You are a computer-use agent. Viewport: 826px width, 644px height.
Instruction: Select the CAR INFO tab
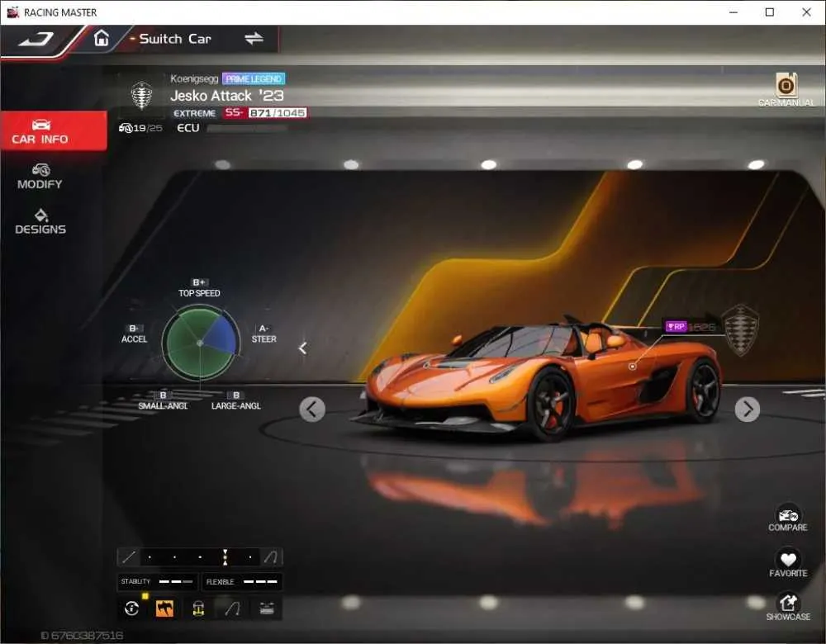(53, 131)
